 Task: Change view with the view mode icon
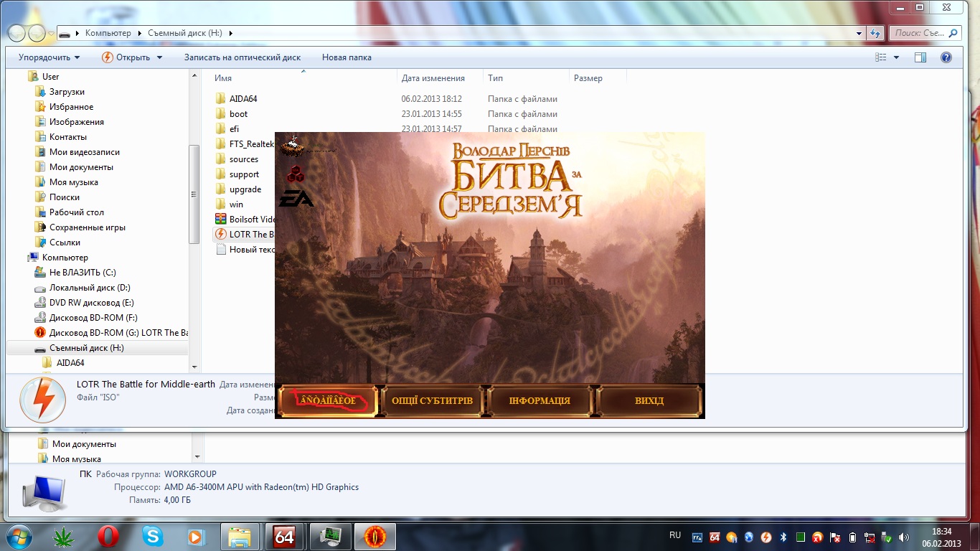click(882, 57)
